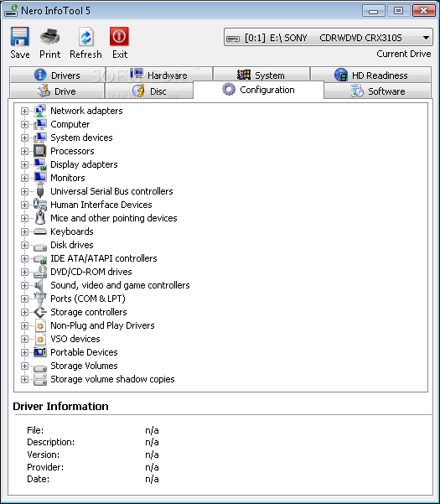Image resolution: width=440 pixels, height=504 pixels.
Task: Click the System devices icon
Action: [40, 138]
